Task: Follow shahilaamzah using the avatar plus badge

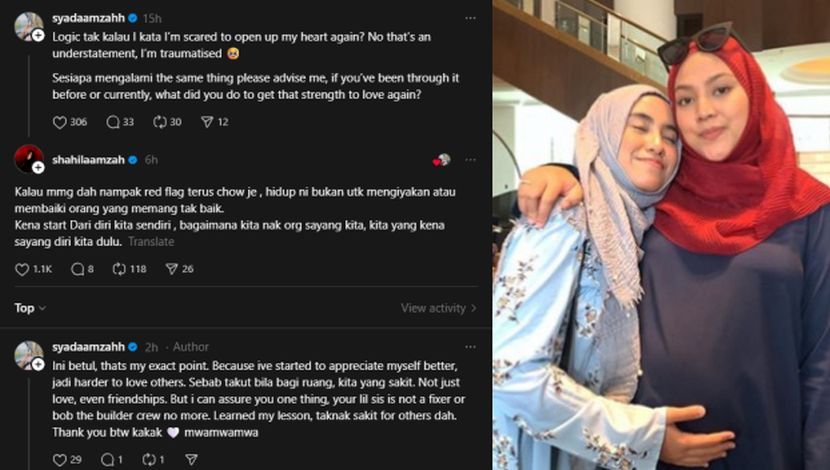Action: tap(38, 168)
